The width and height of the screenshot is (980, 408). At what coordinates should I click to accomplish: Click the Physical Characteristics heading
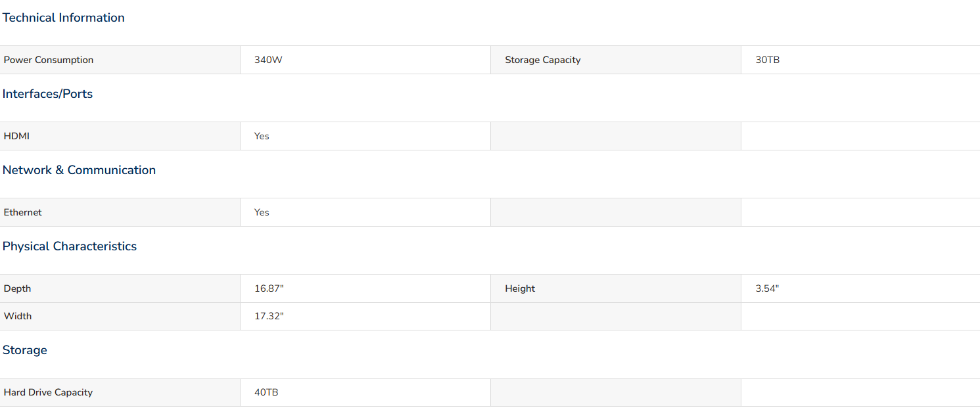(70, 246)
